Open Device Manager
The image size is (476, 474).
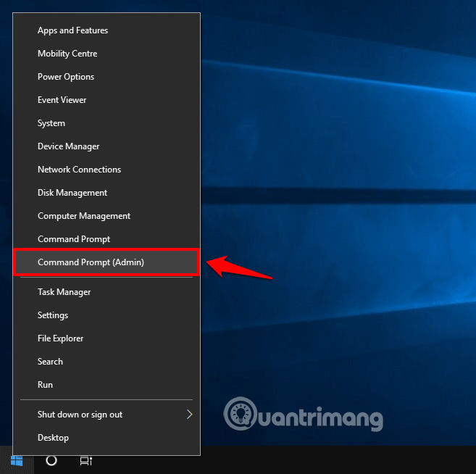pos(107,146)
